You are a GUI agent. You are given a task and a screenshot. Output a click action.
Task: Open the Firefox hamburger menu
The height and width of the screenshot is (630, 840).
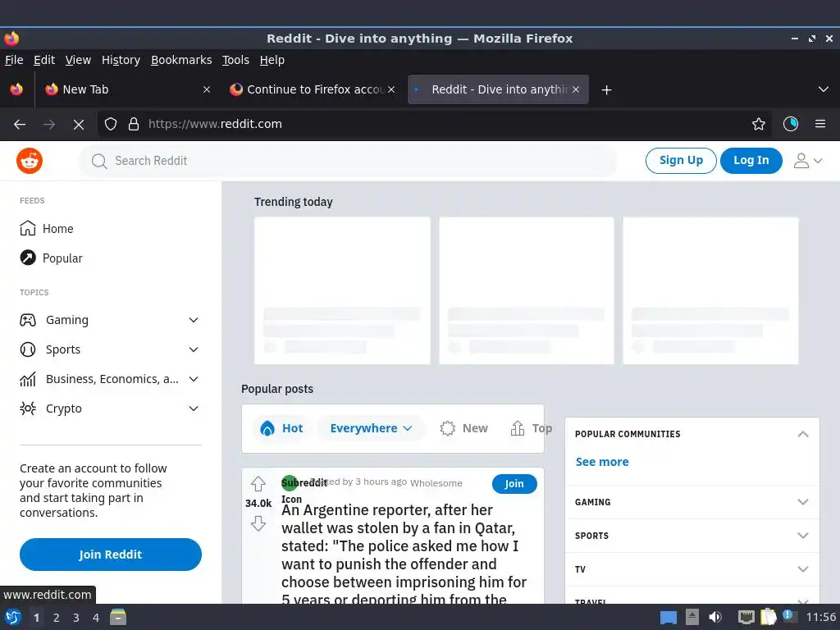tap(820, 124)
